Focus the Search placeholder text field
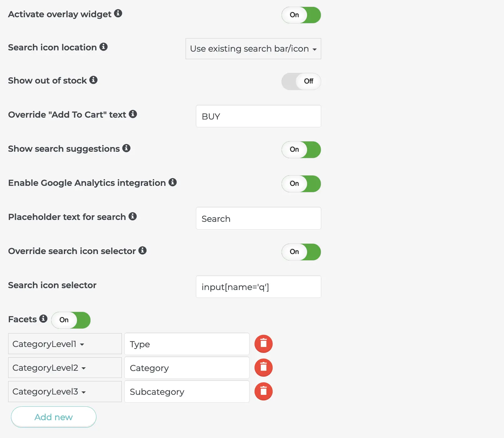This screenshot has width=504, height=438. (259, 218)
